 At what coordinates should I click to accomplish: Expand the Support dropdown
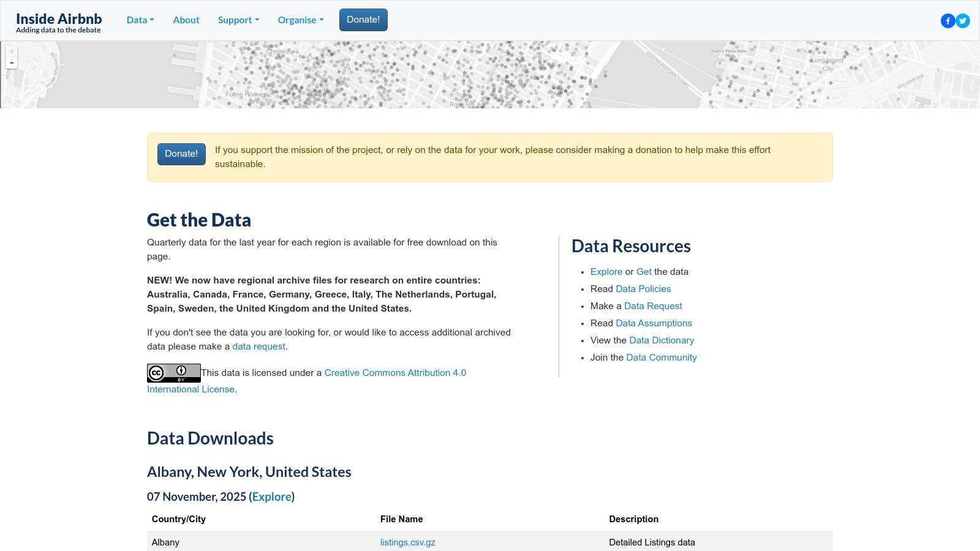click(x=238, y=20)
